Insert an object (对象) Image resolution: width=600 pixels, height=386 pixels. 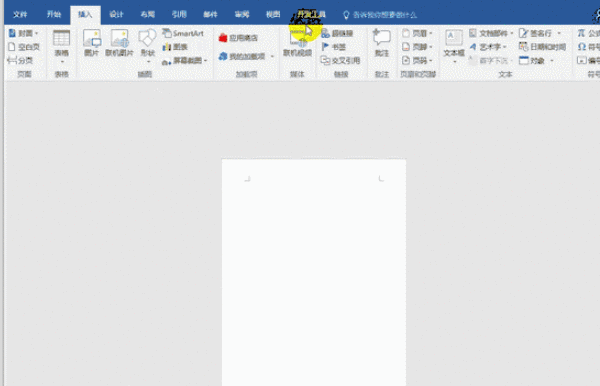[536, 60]
